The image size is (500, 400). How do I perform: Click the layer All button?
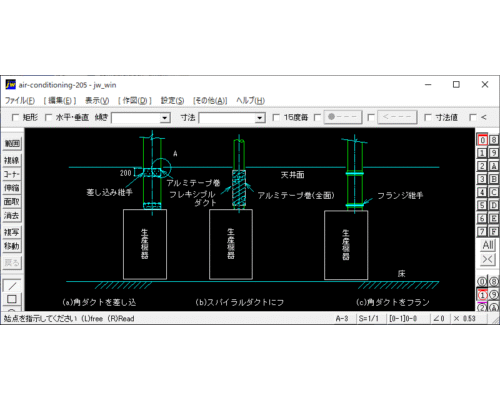point(488,245)
